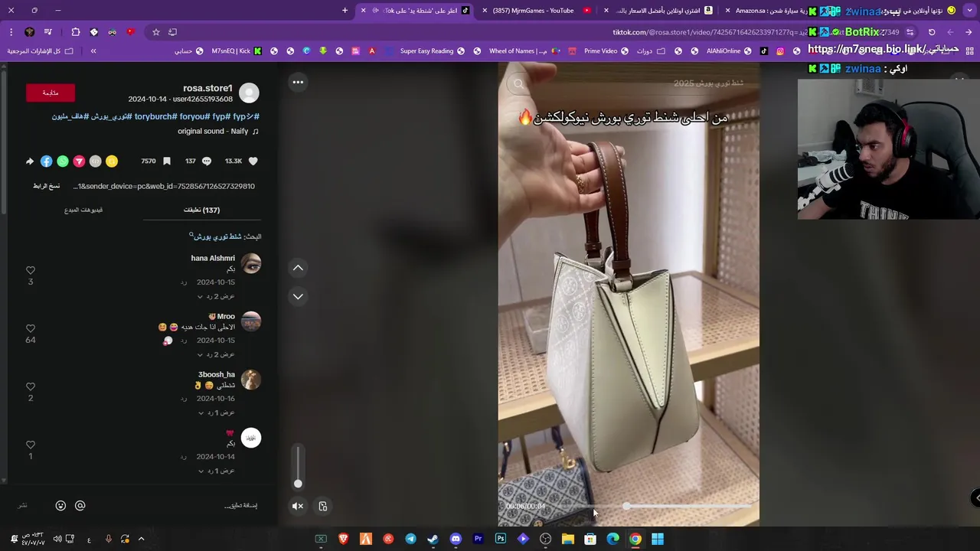
Task: Open File Explorer from the taskbar
Action: coord(568,539)
